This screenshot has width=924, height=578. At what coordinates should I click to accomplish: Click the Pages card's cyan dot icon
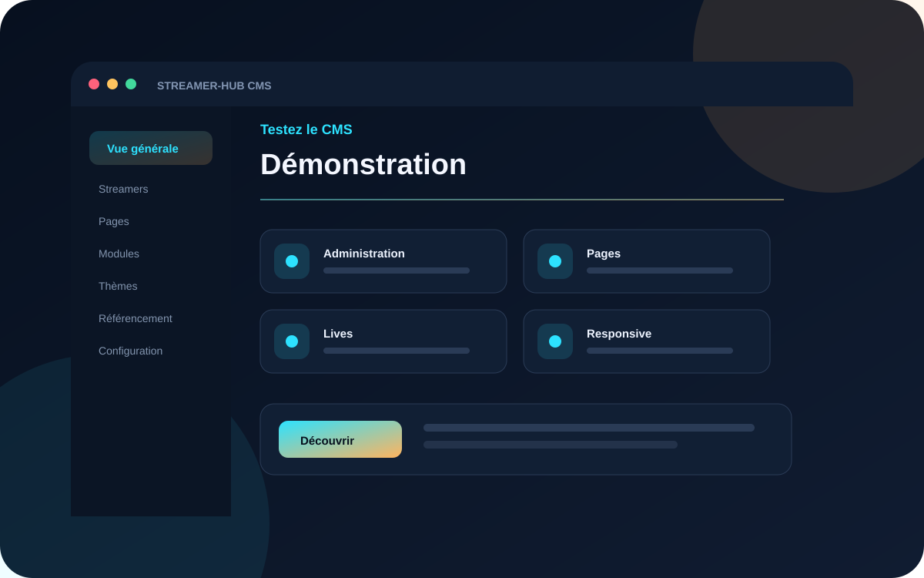555,261
